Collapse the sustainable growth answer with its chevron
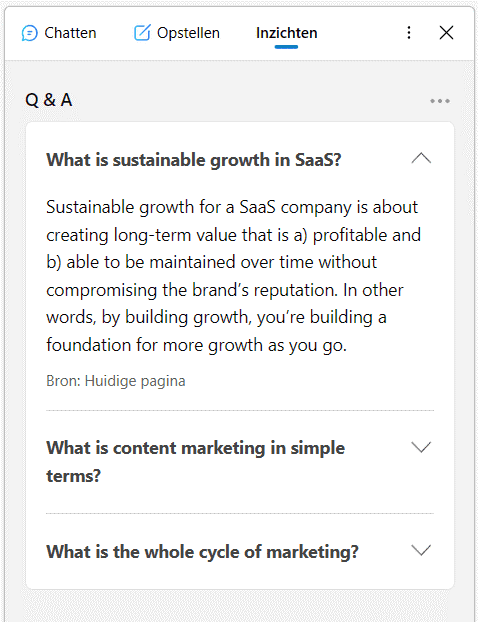 (x=421, y=159)
